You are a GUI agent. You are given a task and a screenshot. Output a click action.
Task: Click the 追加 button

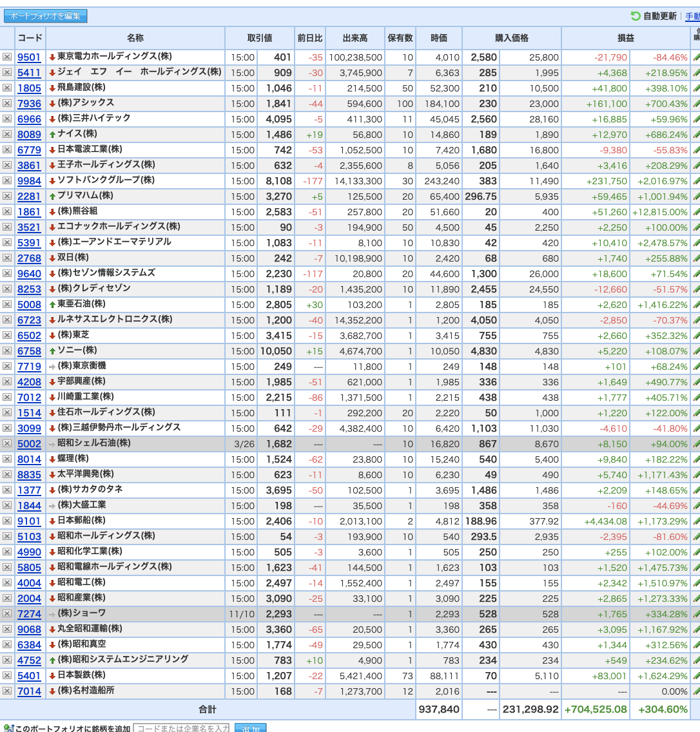point(250,728)
